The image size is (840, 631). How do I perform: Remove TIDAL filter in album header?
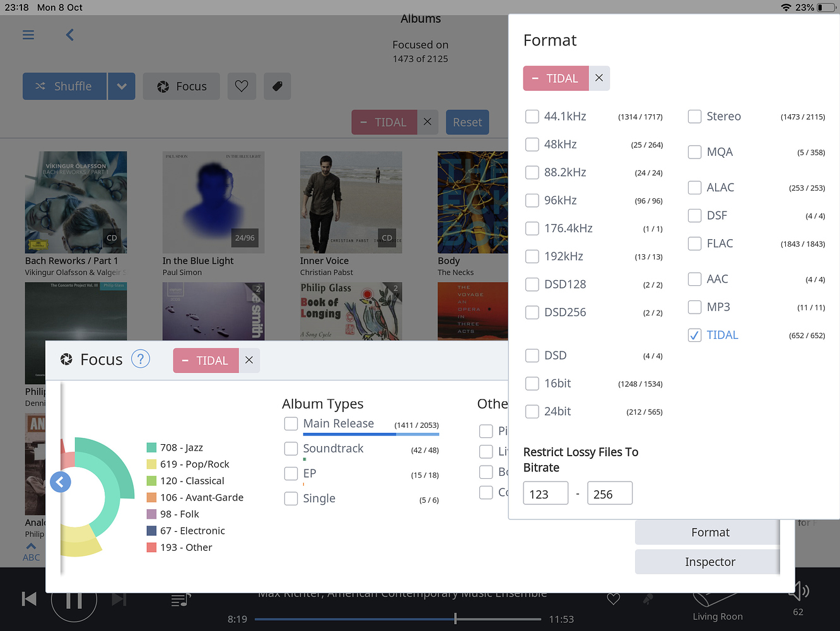pos(428,122)
